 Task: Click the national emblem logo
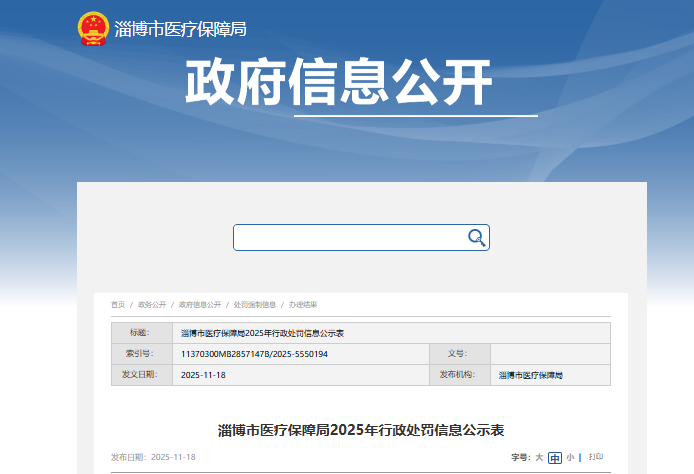tap(93, 29)
